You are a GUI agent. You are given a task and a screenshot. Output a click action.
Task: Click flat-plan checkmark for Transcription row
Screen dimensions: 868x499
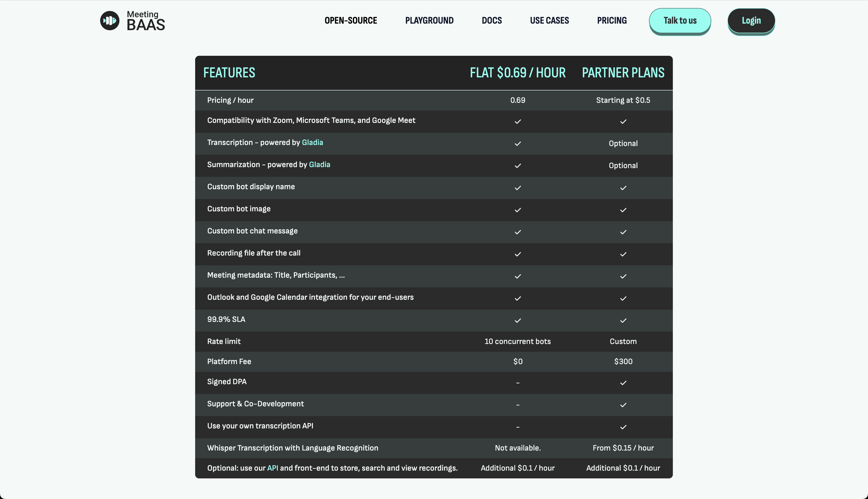point(518,144)
